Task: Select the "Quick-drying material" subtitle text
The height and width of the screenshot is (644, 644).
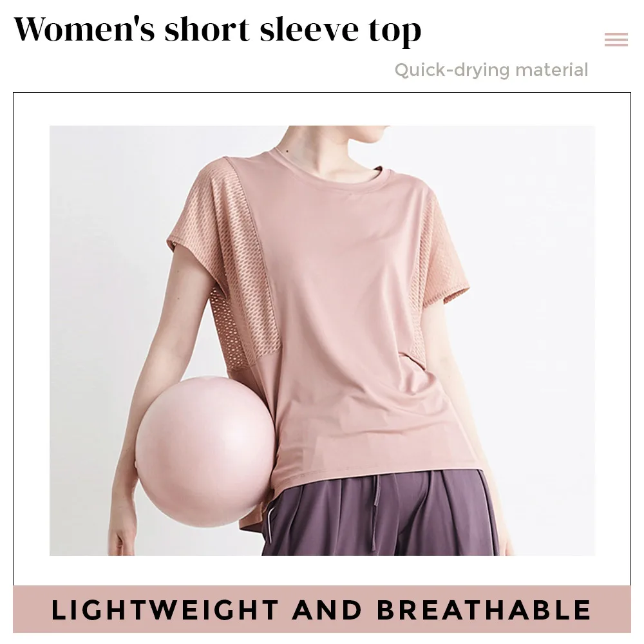Action: [491, 70]
